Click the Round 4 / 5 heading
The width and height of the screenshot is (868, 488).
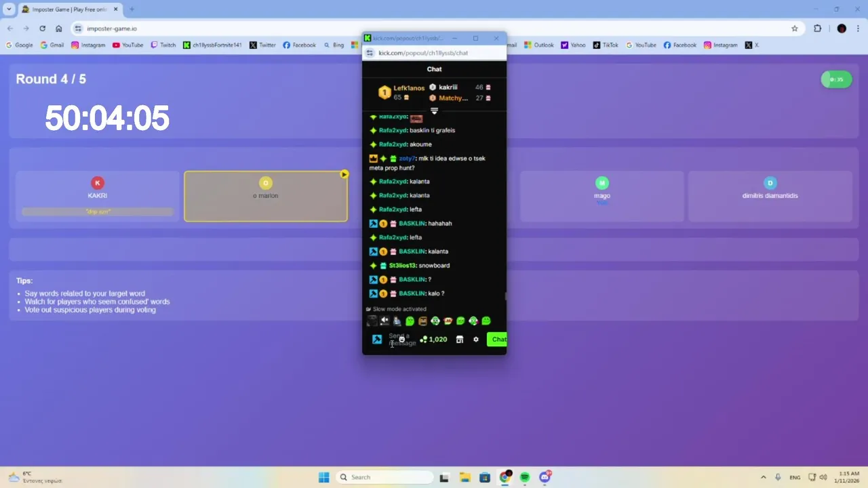pyautogui.click(x=51, y=79)
